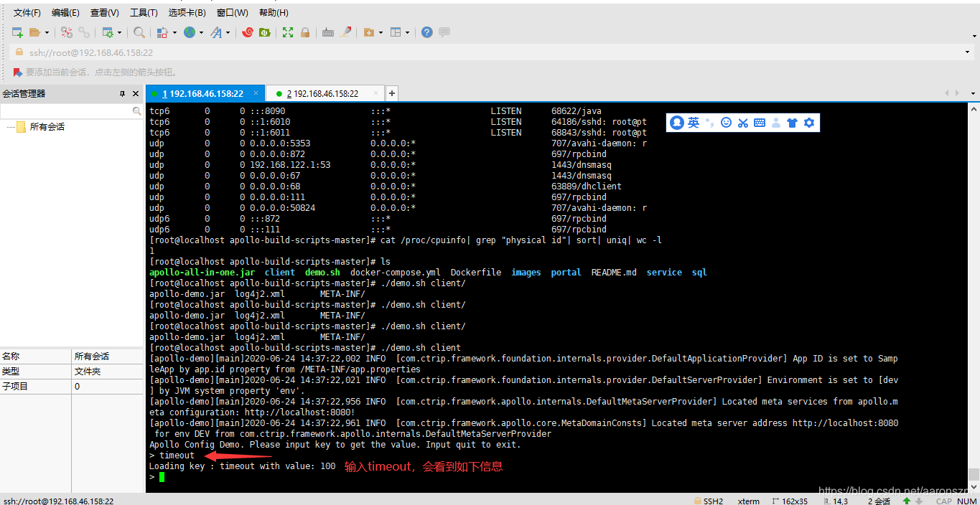This screenshot has width=980, height=505.
Task: Click the session manager search field
Action: (x=71, y=111)
